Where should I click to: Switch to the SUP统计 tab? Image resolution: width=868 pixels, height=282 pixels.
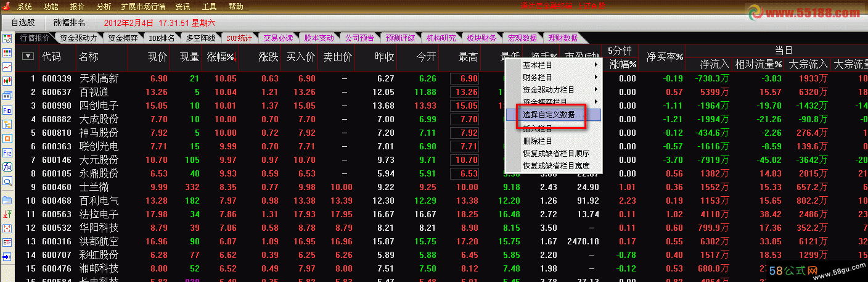(x=239, y=38)
